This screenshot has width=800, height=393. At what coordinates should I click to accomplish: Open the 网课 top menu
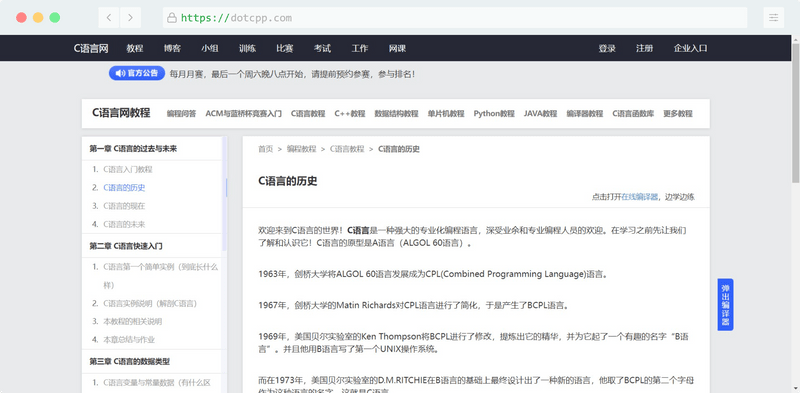(x=397, y=48)
